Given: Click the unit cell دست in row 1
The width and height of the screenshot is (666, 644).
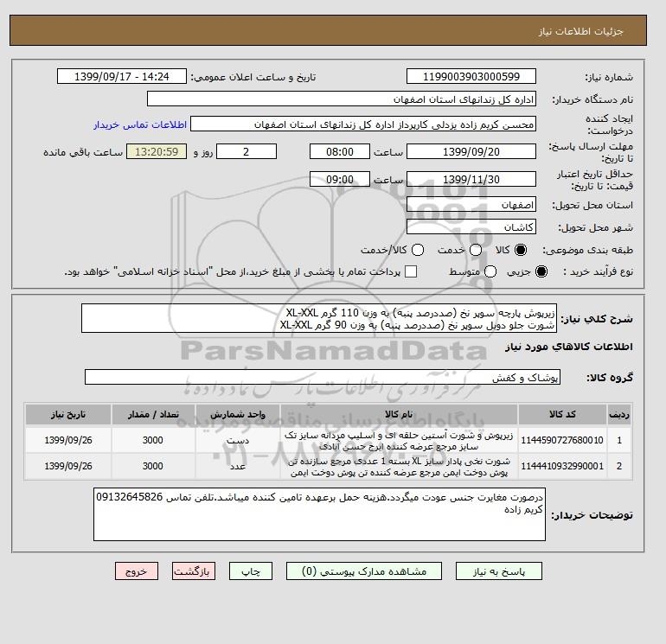Looking at the screenshot, I should click(238, 441).
